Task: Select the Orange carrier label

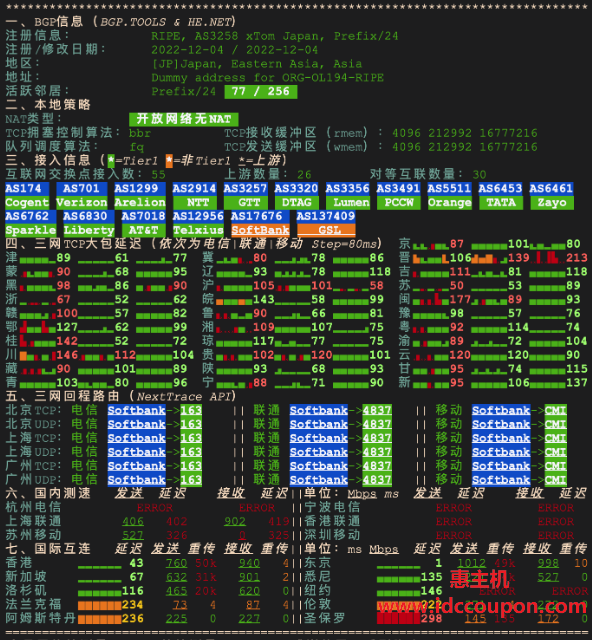Action: tap(450, 202)
